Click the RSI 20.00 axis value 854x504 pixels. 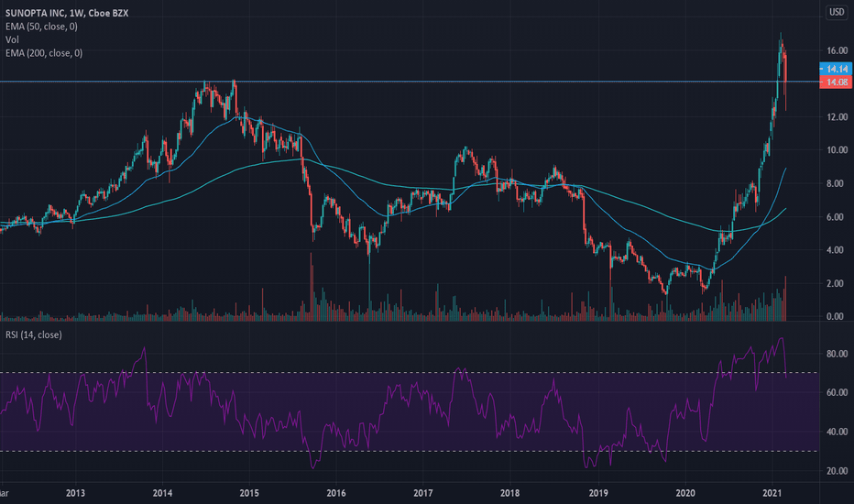click(837, 471)
